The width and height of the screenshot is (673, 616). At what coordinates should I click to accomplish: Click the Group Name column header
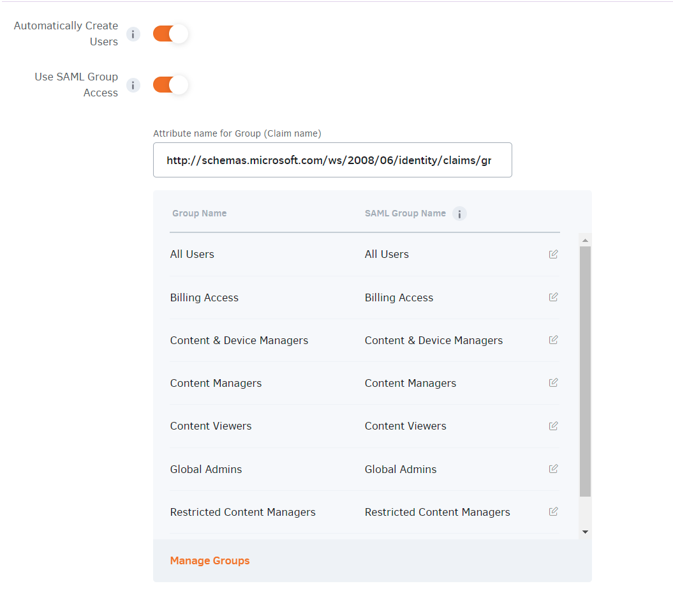[x=199, y=213]
